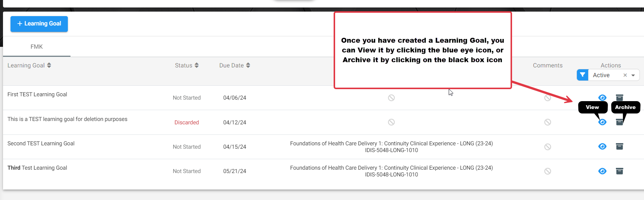The image size is (644, 200).
Task: Archive the Third Test Learning Goal
Action: coord(620,171)
